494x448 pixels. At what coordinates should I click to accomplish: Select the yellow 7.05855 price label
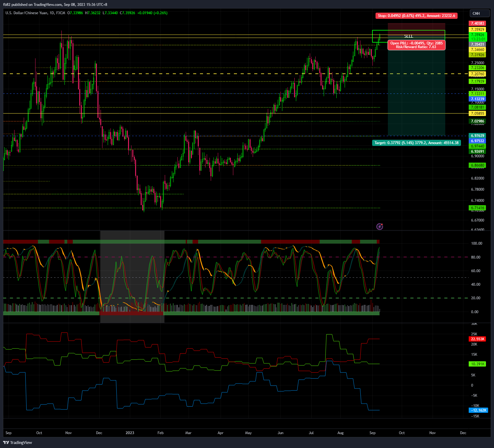point(478,114)
